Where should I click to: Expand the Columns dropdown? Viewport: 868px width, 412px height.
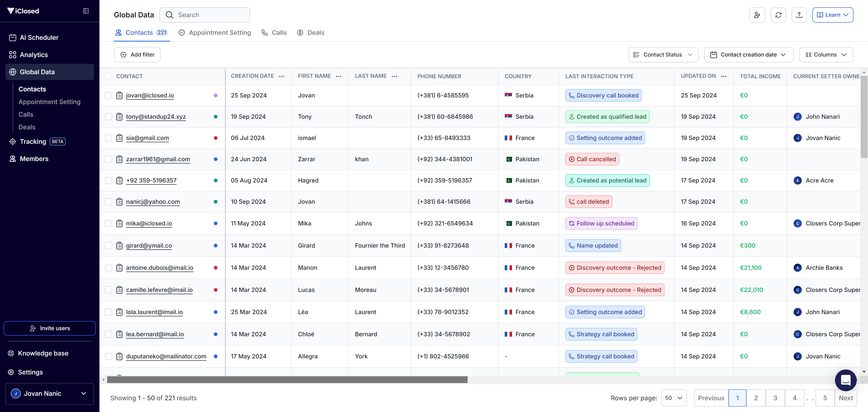826,55
